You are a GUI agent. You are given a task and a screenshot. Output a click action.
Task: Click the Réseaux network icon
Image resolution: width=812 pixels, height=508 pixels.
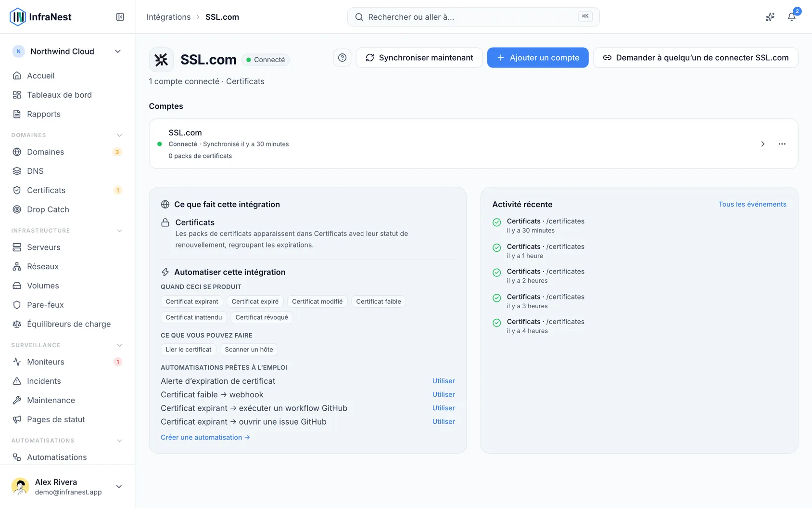pyautogui.click(x=17, y=266)
